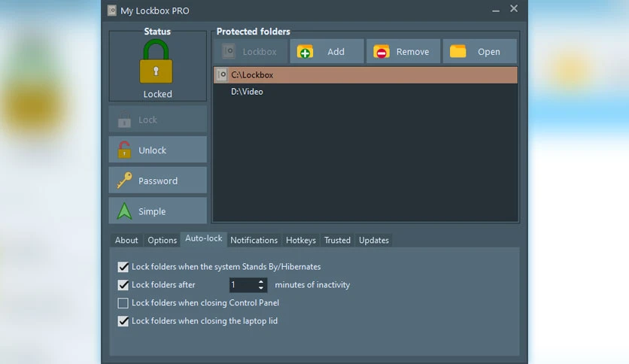Open the Password settings button

pyautogui.click(x=158, y=180)
